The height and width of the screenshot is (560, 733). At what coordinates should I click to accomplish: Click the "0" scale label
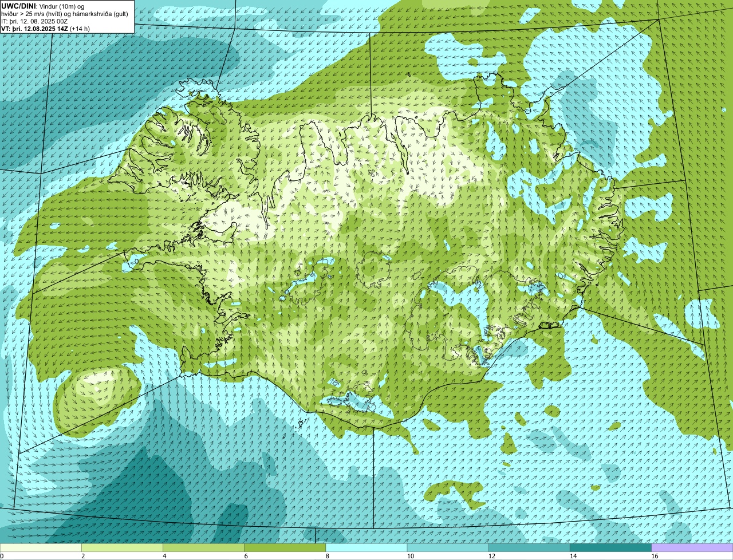point(2,556)
